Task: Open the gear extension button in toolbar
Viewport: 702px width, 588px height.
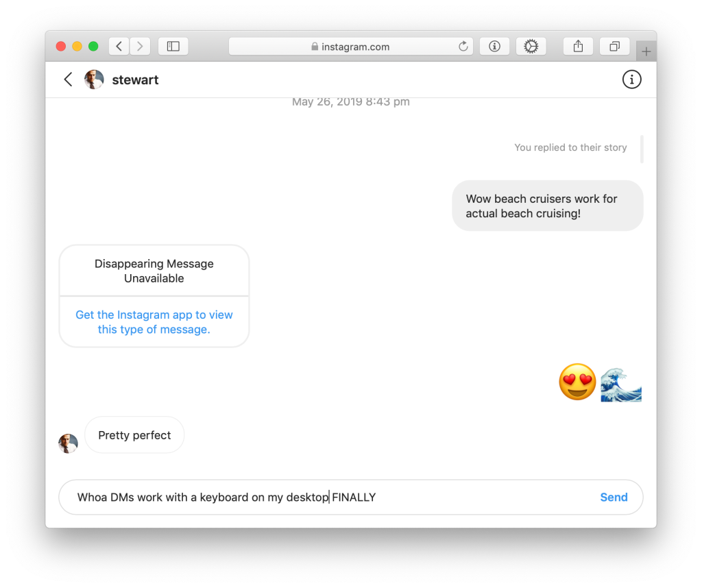Action: click(531, 46)
